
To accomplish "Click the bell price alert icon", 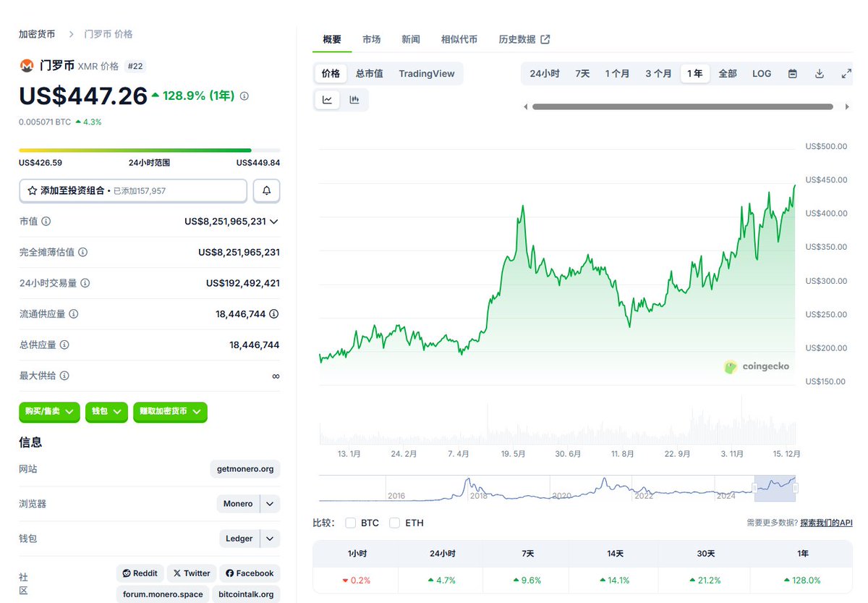I will [x=267, y=190].
